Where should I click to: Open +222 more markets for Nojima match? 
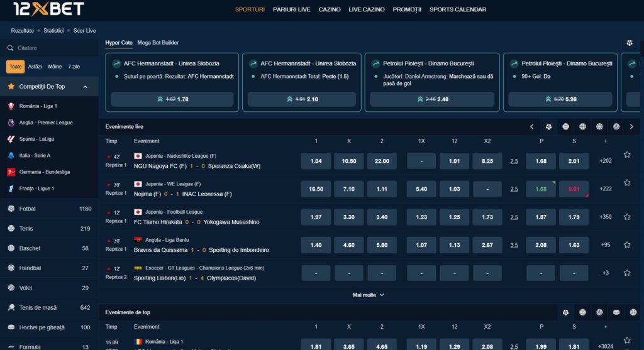(x=606, y=189)
